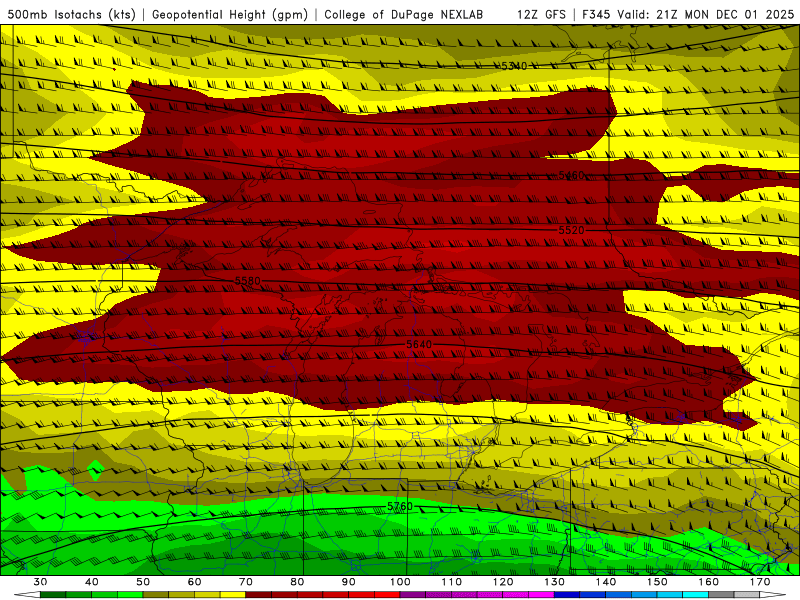This screenshot has height=600, width=800.
Task: Click the purple swatch starting at 100
Action: click(x=413, y=594)
